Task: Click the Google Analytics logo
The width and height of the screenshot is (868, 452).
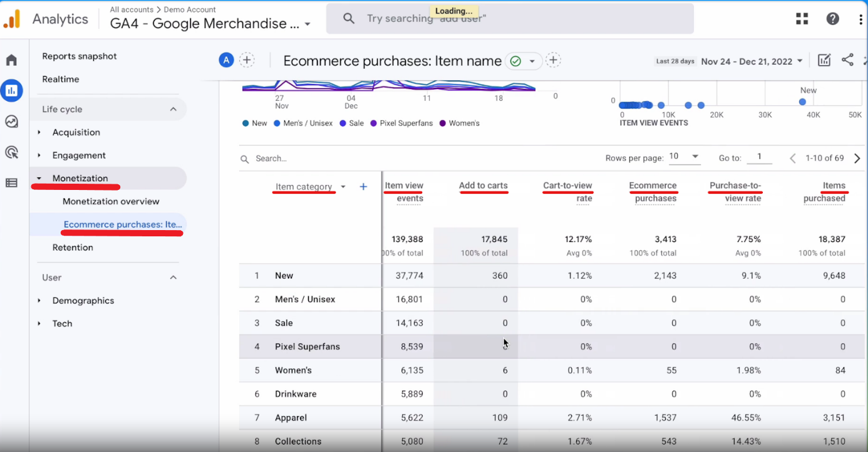Action: pos(12,19)
